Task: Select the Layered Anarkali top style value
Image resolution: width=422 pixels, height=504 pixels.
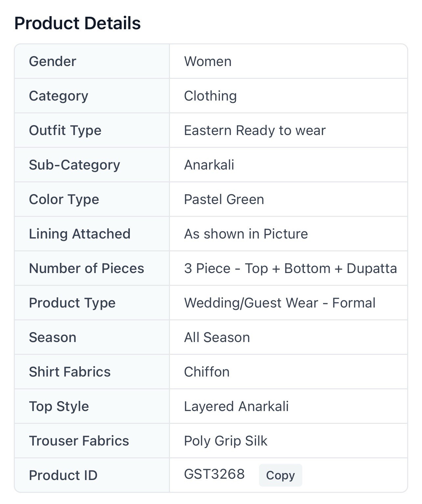Action: pyautogui.click(x=236, y=406)
